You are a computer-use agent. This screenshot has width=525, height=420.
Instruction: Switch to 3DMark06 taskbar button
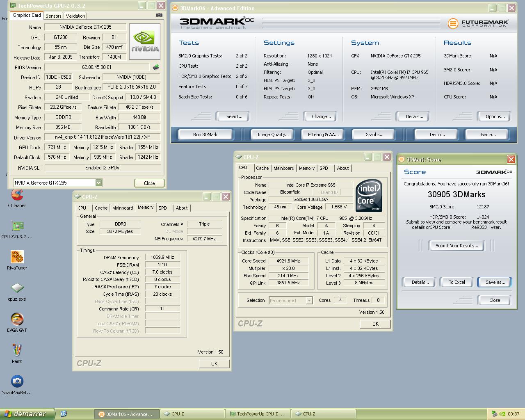[x=126, y=414]
